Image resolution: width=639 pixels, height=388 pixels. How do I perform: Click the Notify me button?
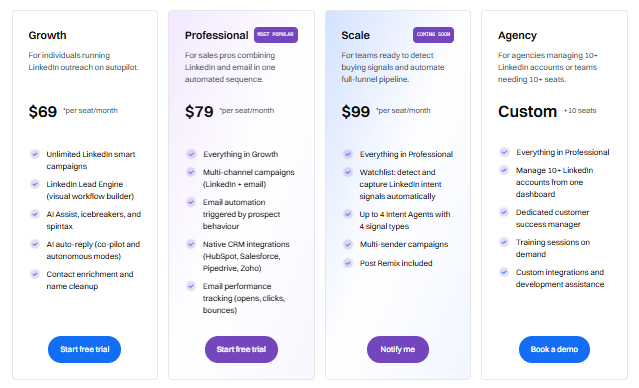398,349
